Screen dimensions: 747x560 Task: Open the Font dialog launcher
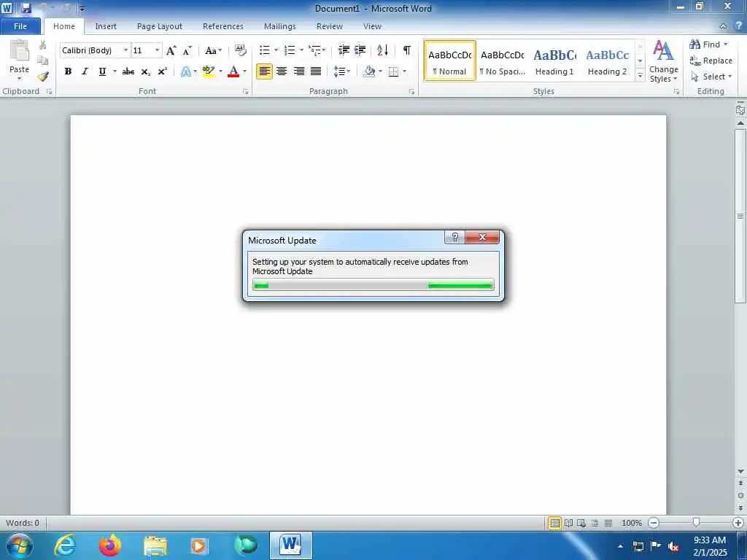(246, 91)
